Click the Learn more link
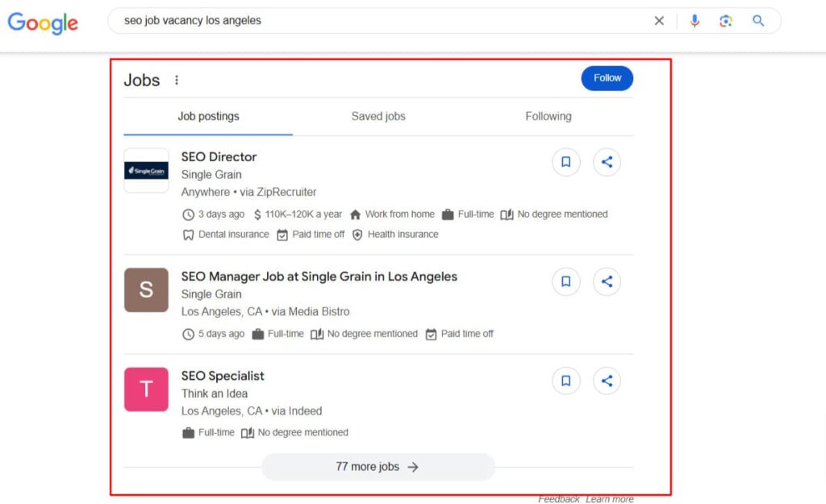Screen dimensions: 826x504 click(610, 498)
